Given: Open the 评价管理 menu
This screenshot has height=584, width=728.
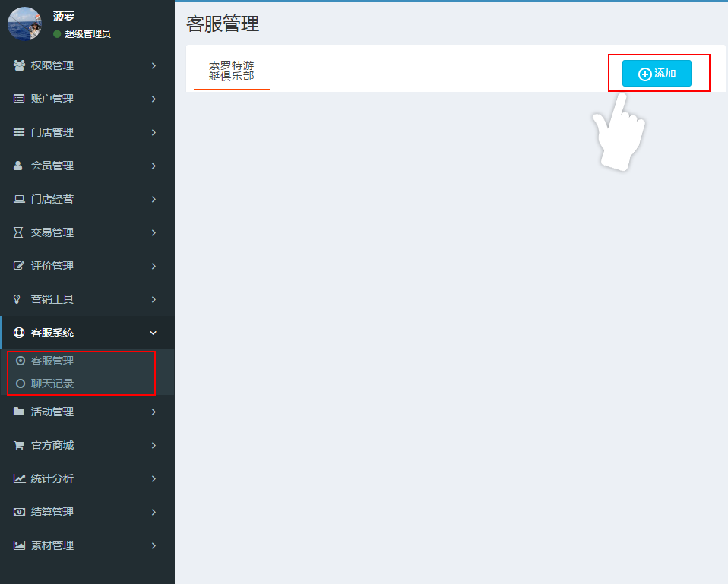Looking at the screenshot, I should pyautogui.click(x=87, y=266).
